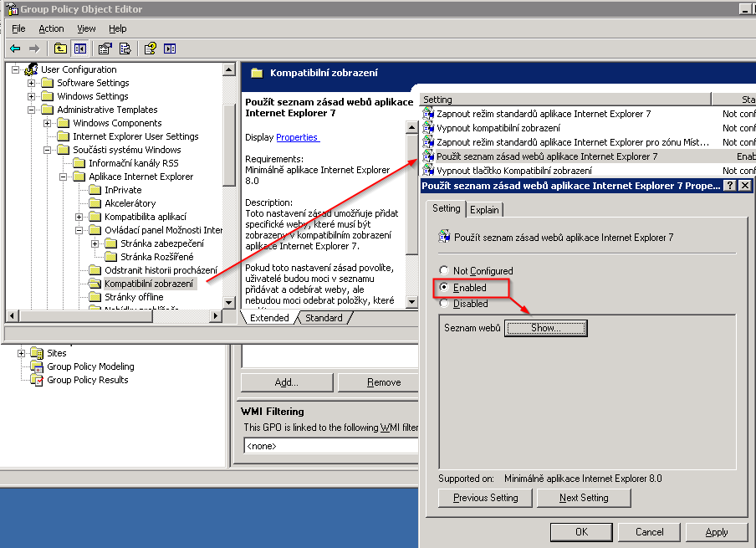Screen dimensions: 756x548
Task: Expand the Windows Components node
Action: pos(47,123)
